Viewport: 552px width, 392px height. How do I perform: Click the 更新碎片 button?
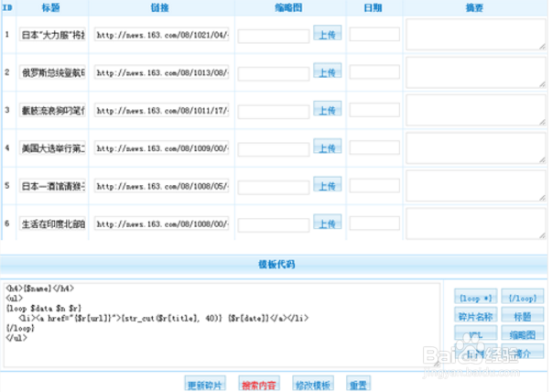pyautogui.click(x=205, y=384)
